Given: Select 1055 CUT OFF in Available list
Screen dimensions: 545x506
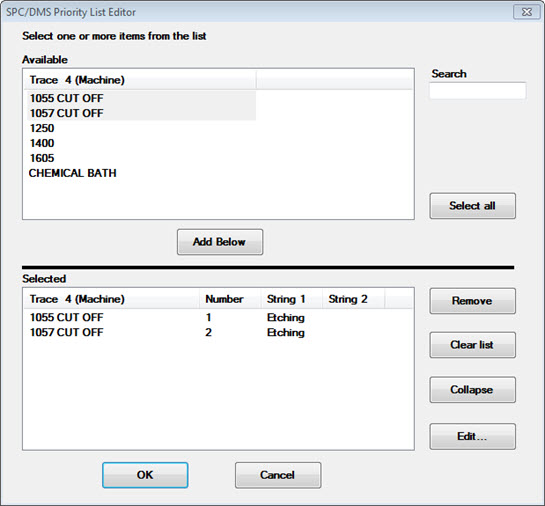Looking at the screenshot, I should pos(141,98).
